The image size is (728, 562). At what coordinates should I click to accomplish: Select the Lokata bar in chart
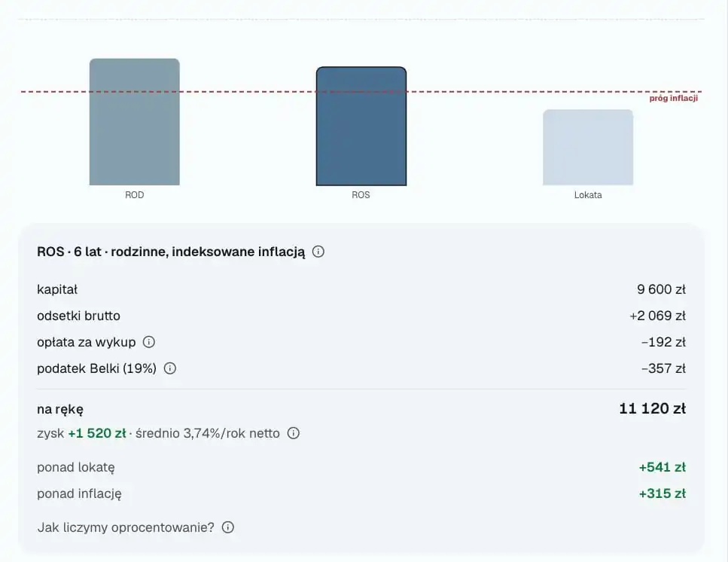(x=588, y=147)
